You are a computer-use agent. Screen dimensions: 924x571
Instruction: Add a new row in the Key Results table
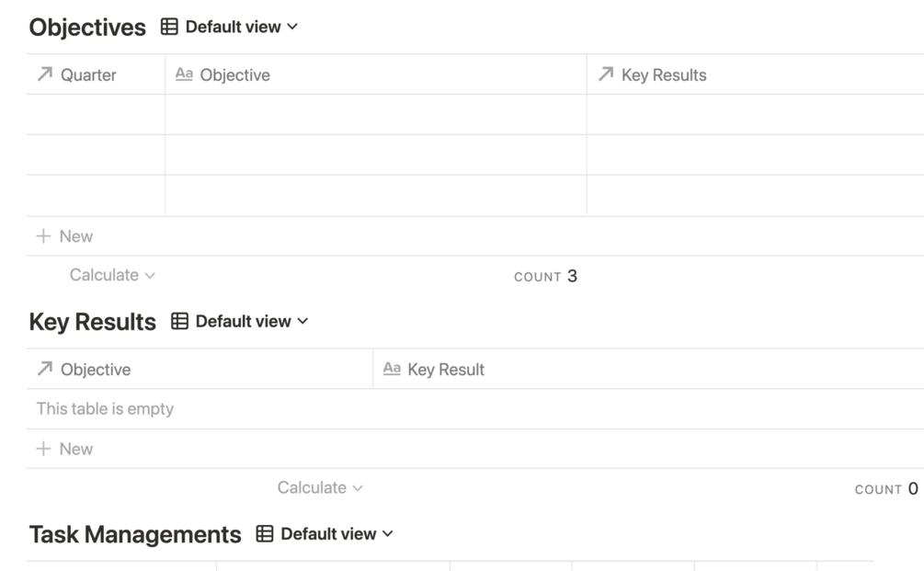(64, 449)
